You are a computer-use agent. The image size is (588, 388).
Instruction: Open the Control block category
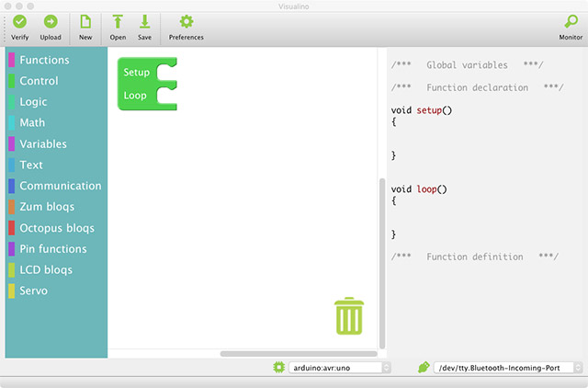point(56,81)
